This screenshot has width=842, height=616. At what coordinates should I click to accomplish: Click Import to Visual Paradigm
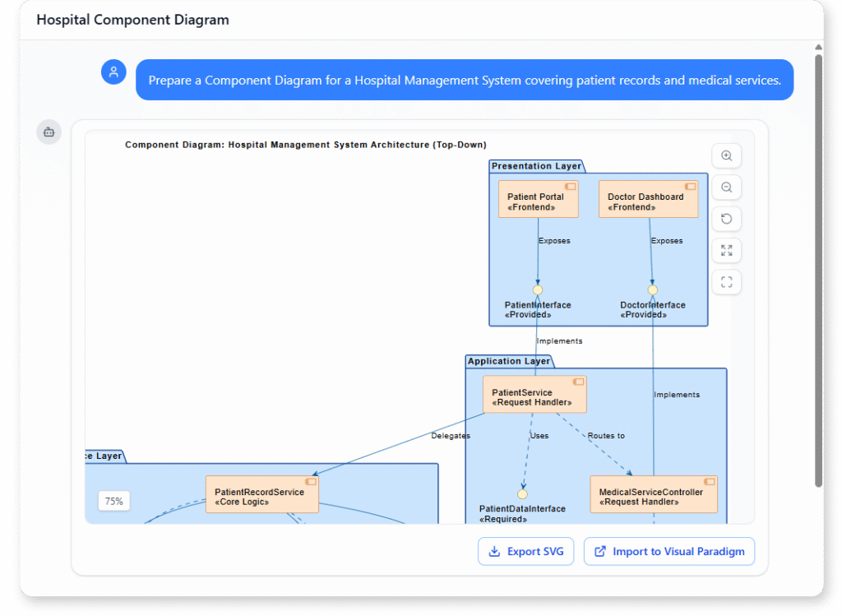(x=669, y=551)
